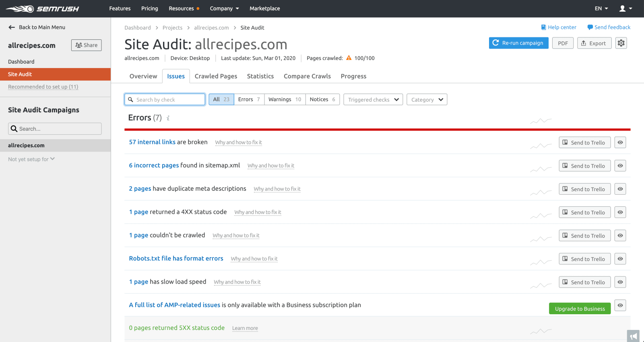Switch to the Overview tab
Viewport: 644px width, 342px height.
tap(143, 76)
